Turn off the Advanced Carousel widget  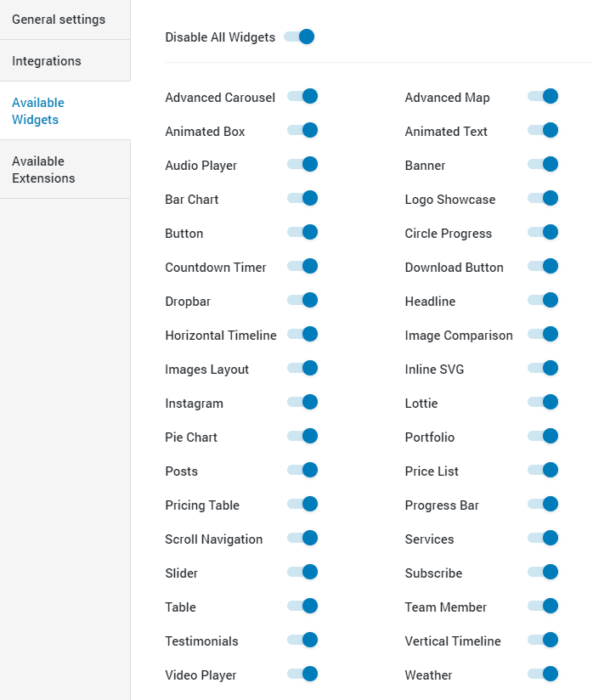pos(302,97)
